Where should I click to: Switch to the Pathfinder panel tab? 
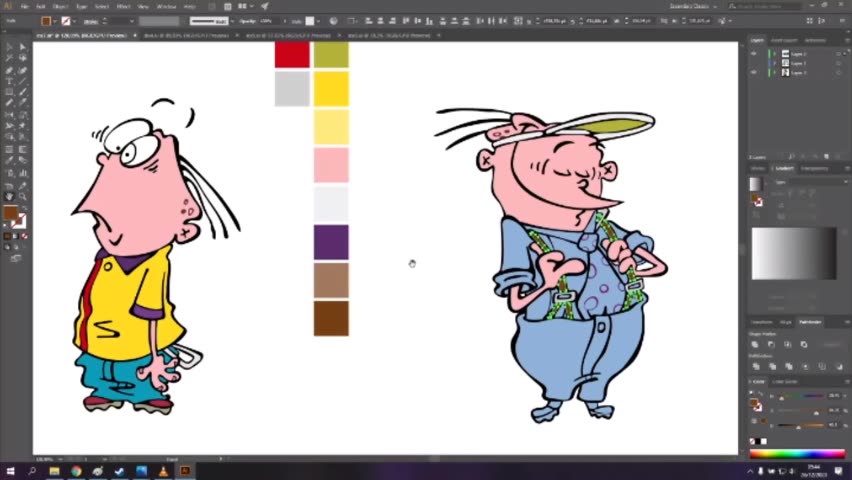[810, 322]
